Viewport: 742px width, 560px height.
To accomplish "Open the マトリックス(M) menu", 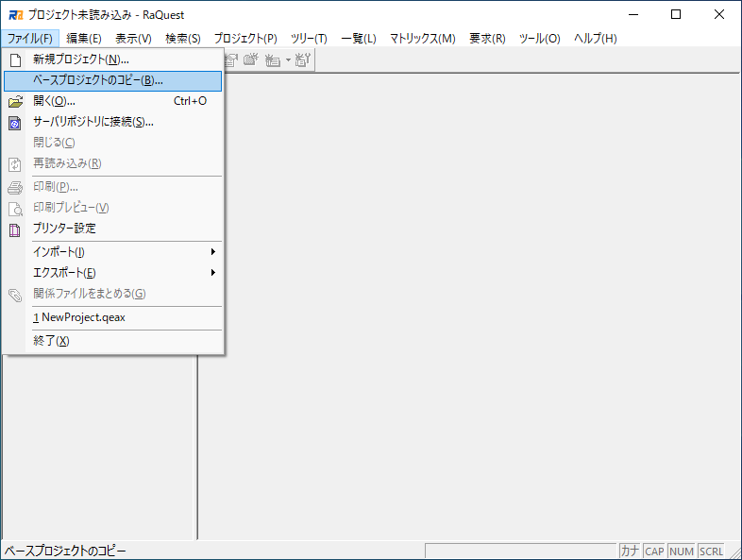I will (422, 39).
